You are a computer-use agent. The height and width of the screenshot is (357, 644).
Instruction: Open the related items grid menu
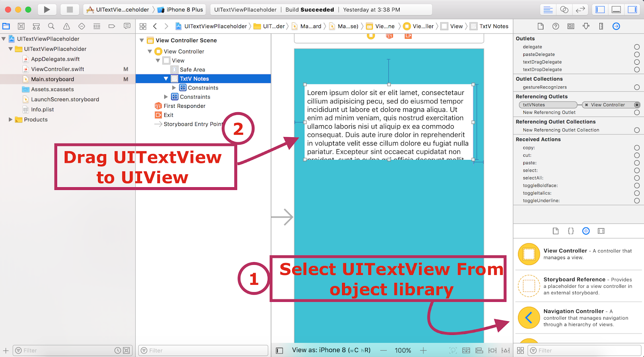tap(143, 26)
